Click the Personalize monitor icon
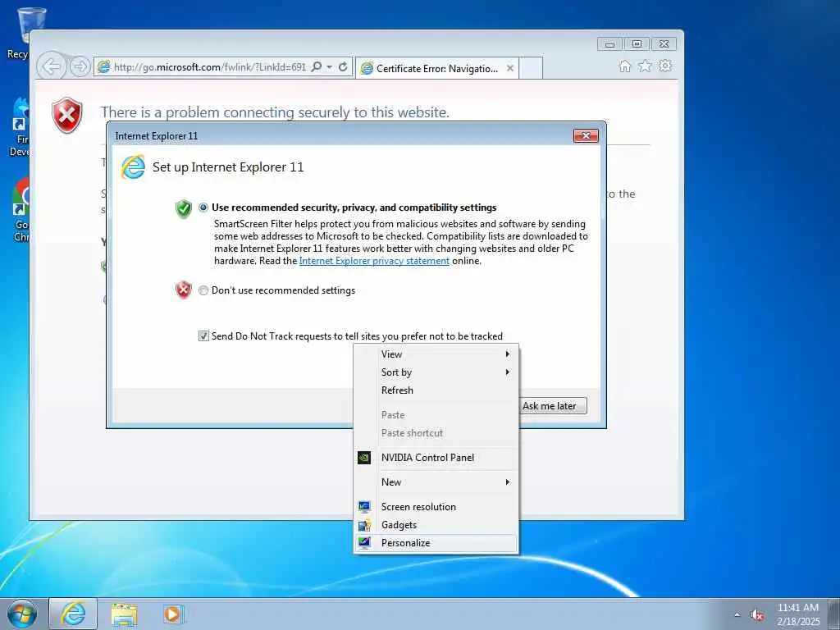 click(364, 543)
